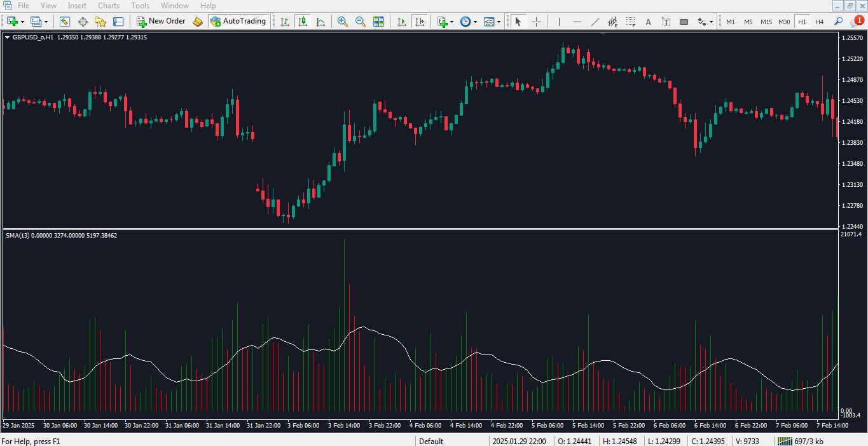Screen dimensions: 868x446
Task: Open the Insert menu
Action: pyautogui.click(x=77, y=6)
